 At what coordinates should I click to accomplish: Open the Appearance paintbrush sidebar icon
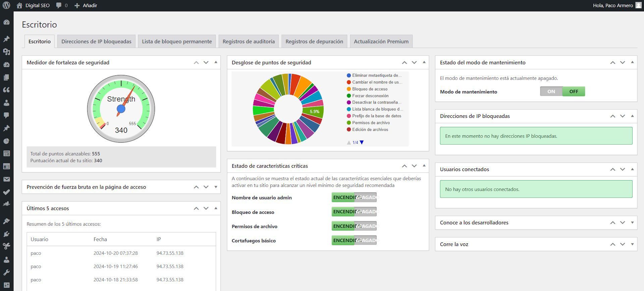click(x=6, y=221)
